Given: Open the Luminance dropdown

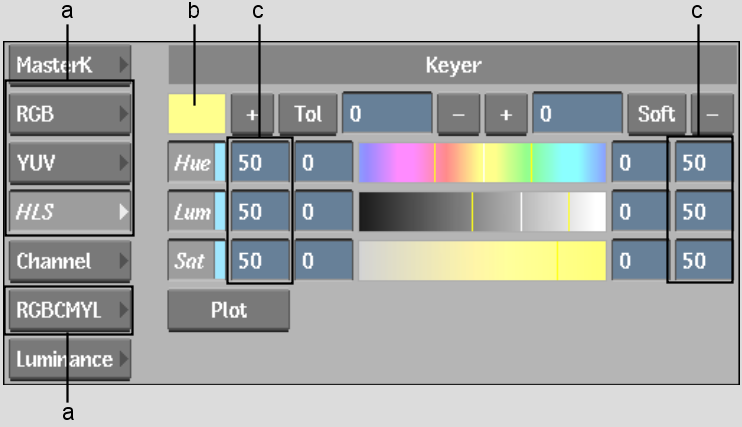Looking at the screenshot, I should point(70,359).
